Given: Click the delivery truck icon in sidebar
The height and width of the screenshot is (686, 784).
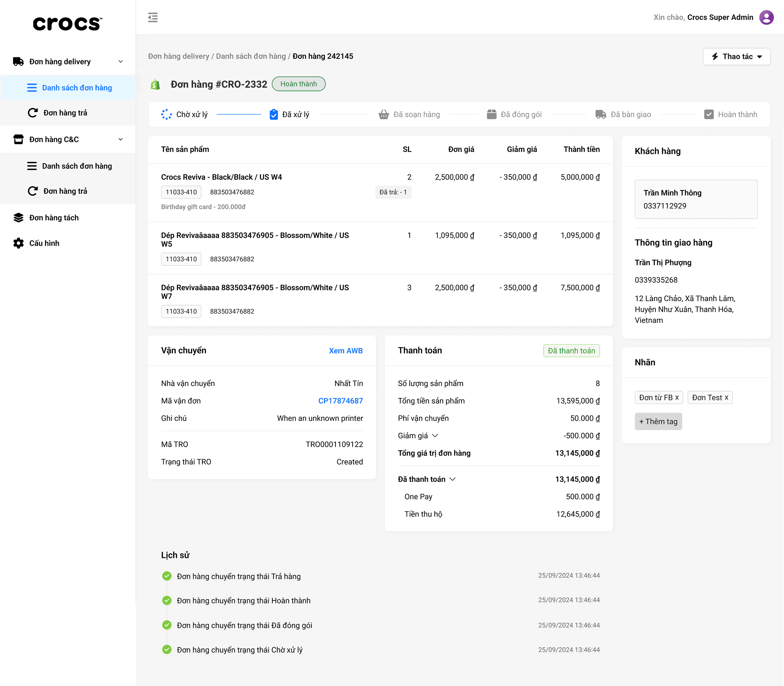Looking at the screenshot, I should pos(18,62).
